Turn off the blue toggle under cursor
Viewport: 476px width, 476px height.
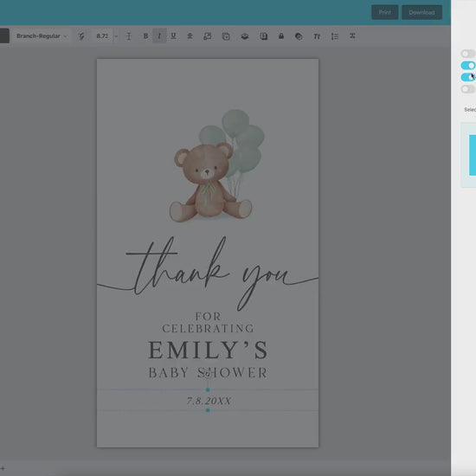pos(468,77)
